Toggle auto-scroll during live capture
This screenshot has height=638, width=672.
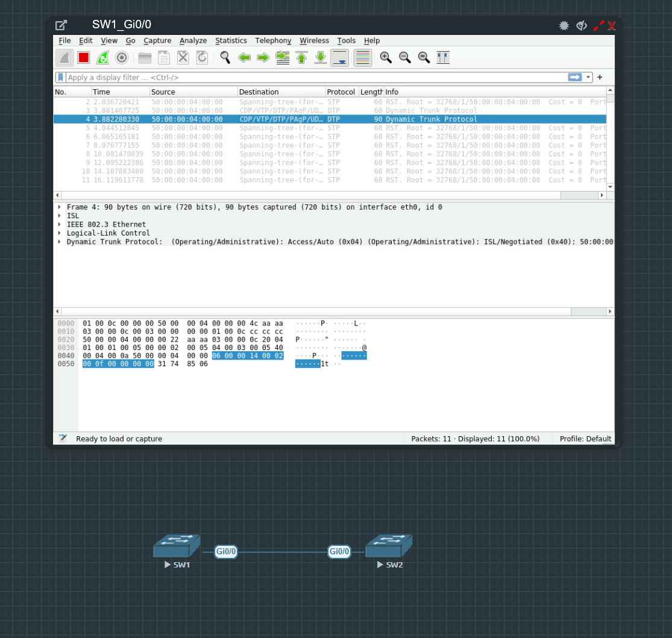coord(340,58)
